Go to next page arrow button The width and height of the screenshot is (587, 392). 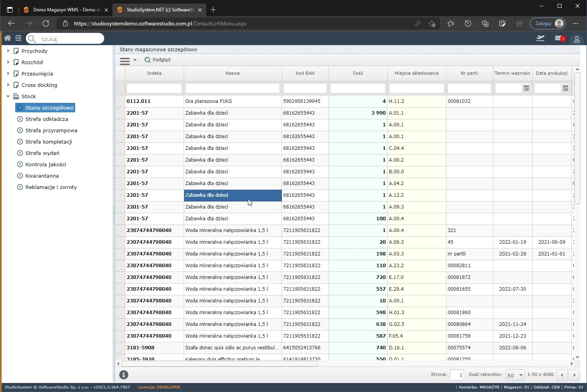pyautogui.click(x=574, y=375)
